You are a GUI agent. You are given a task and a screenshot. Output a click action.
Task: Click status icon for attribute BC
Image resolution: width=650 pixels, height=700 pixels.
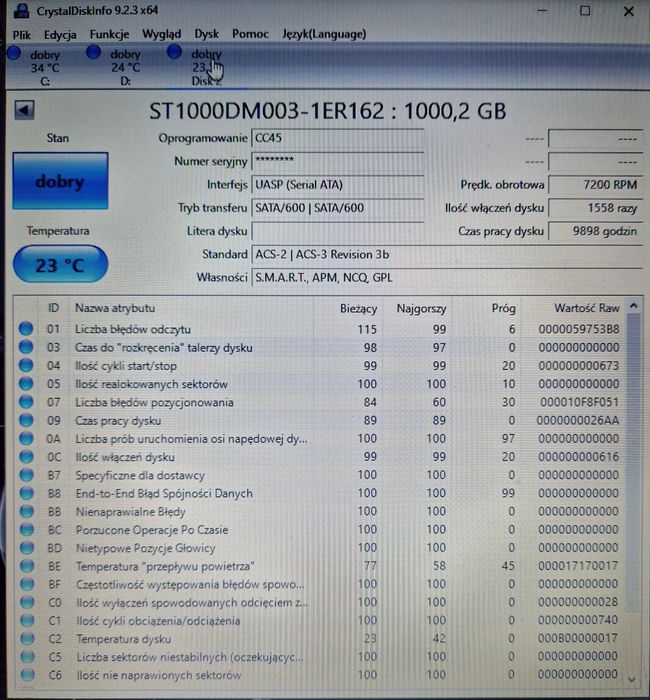point(27,530)
